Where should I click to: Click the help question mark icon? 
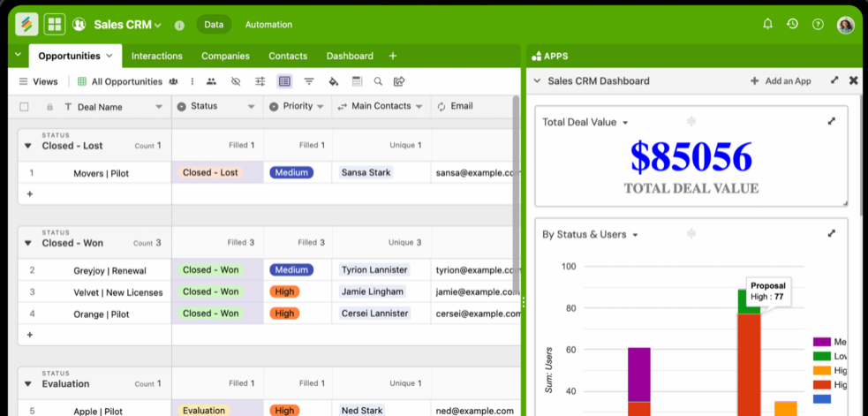click(x=818, y=25)
